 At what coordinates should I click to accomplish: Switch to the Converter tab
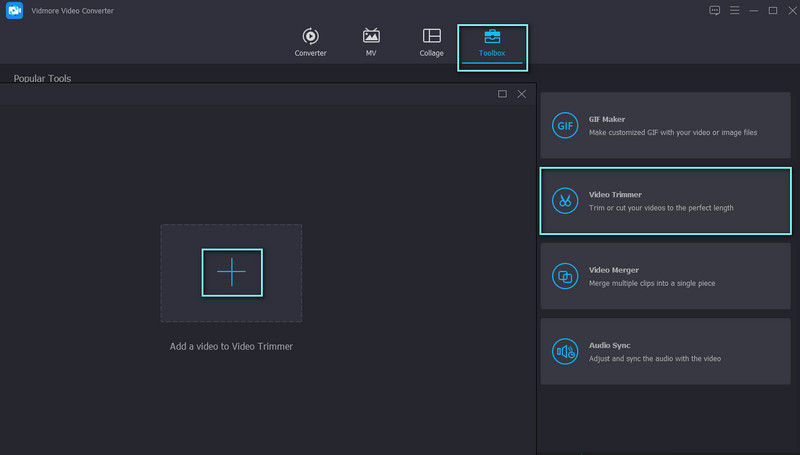[x=310, y=42]
